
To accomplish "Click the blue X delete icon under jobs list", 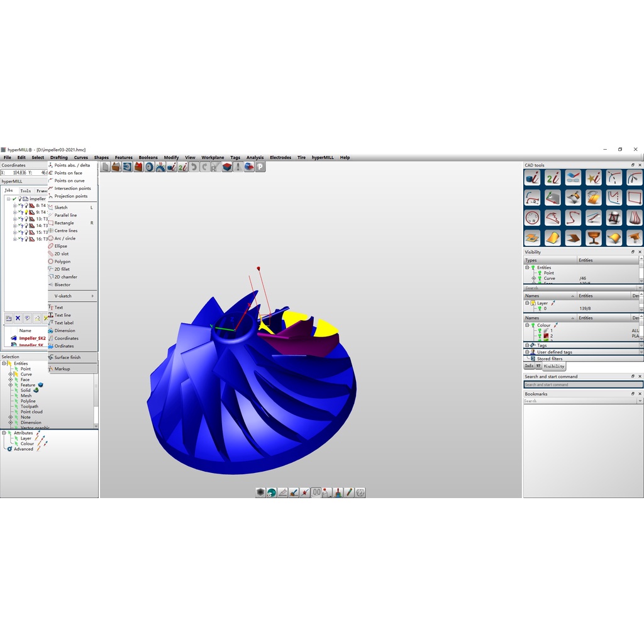I will 18,318.
